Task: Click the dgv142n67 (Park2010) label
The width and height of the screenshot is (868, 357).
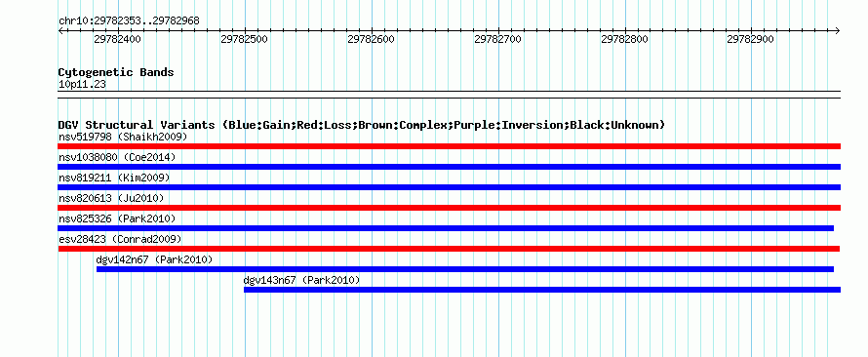Action: click(x=154, y=259)
